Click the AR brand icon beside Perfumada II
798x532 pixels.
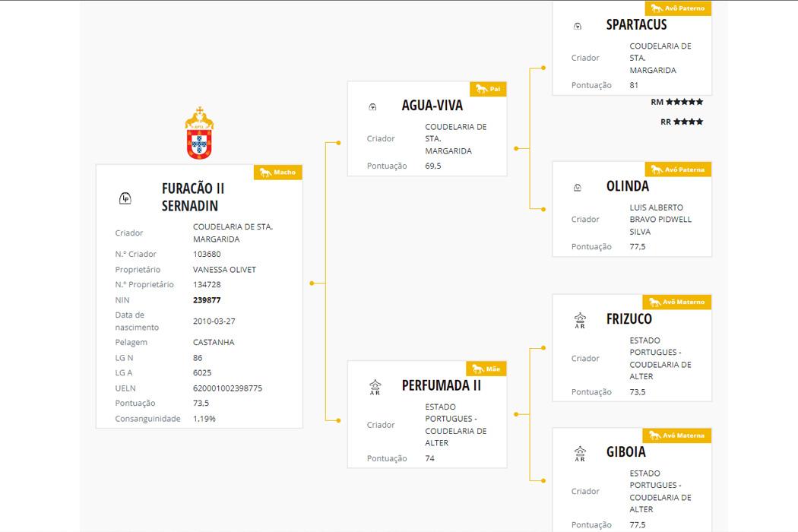(x=375, y=388)
